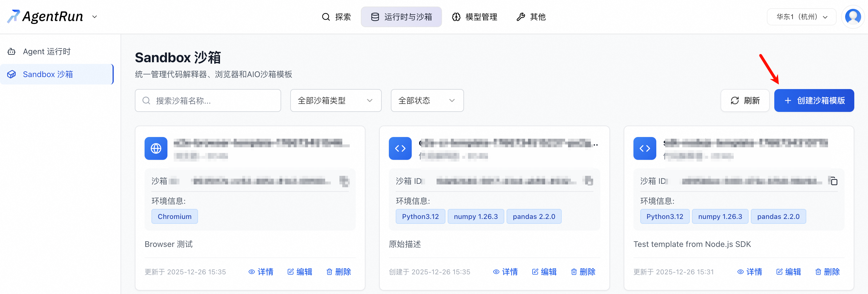Click the pandas 2.2.0 tag on the 原始描述 card
This screenshot has height=294, width=868.
tap(534, 217)
